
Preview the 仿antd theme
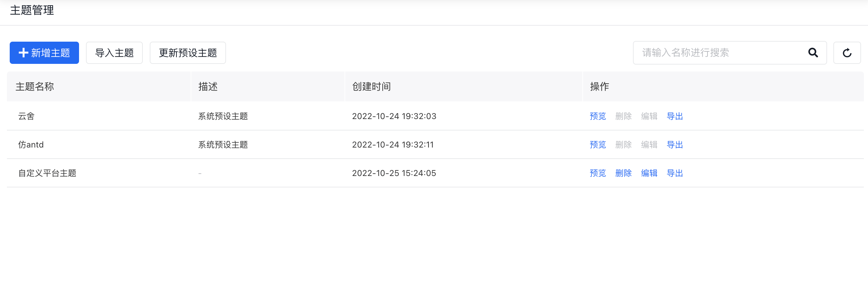[598, 145]
